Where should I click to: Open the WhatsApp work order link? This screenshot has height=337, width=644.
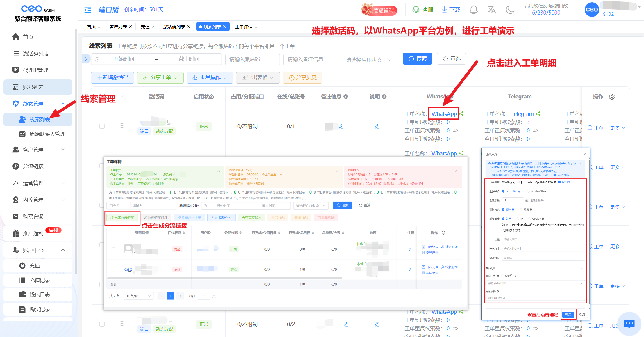click(x=444, y=114)
